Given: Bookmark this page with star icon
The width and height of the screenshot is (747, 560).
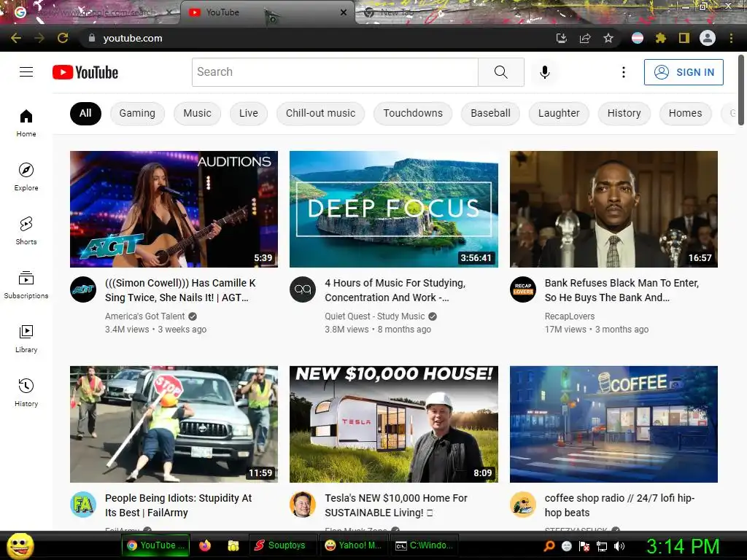Looking at the screenshot, I should tap(608, 38).
